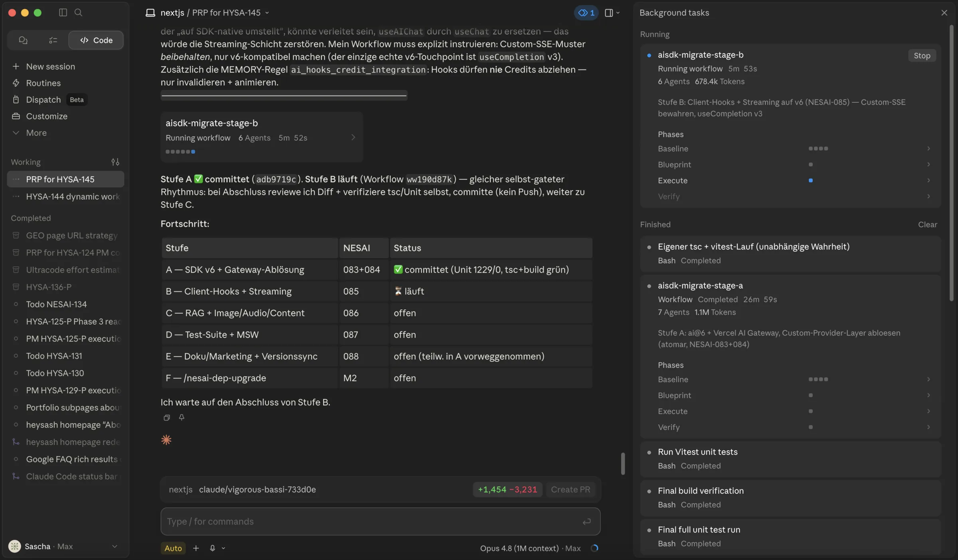Click the microphone icon
Image resolution: width=958 pixels, height=560 pixels.
click(x=212, y=548)
